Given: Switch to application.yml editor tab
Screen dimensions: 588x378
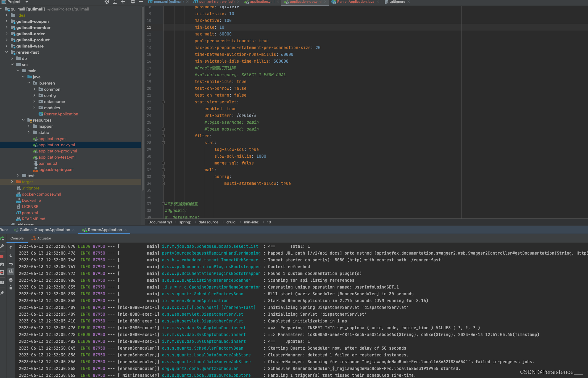Looking at the screenshot, I should [262, 2].
